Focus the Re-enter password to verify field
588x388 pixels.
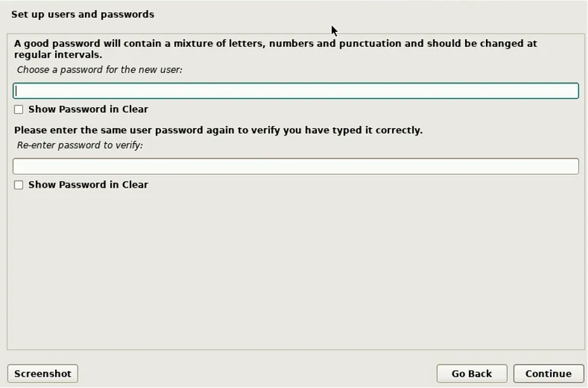click(295, 166)
